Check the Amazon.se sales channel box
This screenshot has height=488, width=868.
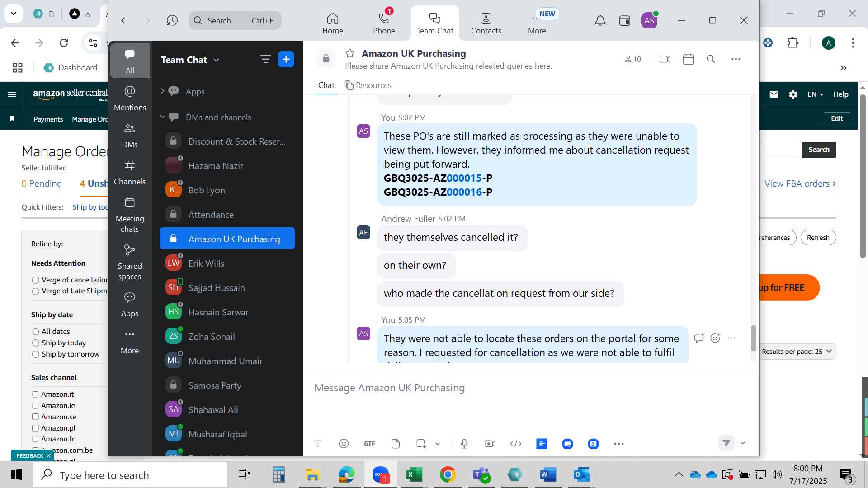tap(35, 417)
